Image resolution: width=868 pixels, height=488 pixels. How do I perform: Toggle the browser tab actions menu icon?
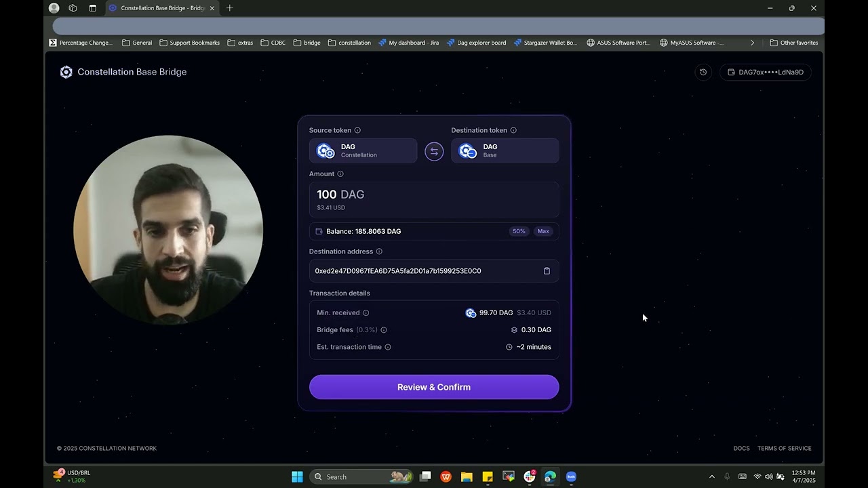point(93,8)
